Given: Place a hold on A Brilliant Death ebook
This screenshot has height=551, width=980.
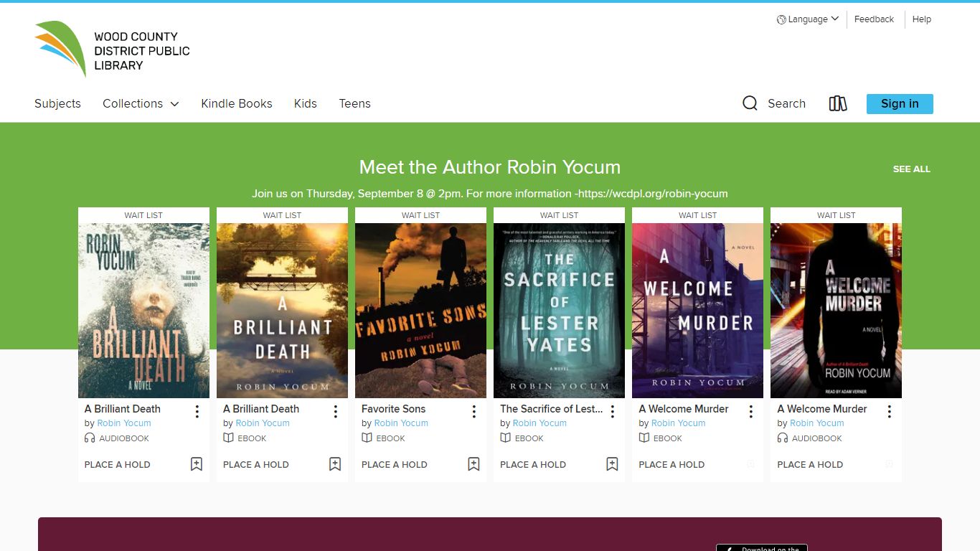Looking at the screenshot, I should [x=256, y=464].
